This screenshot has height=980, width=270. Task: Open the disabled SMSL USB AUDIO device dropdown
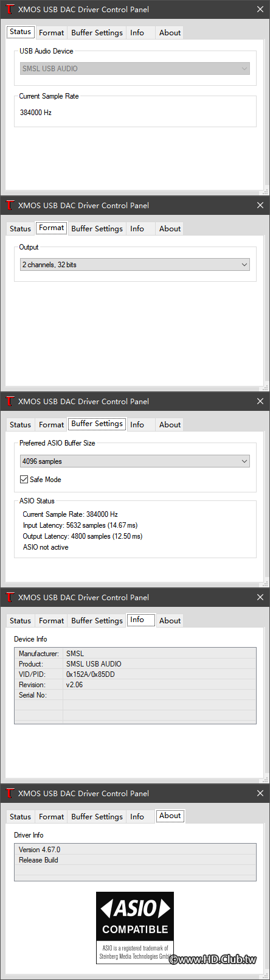pyautogui.click(x=135, y=69)
